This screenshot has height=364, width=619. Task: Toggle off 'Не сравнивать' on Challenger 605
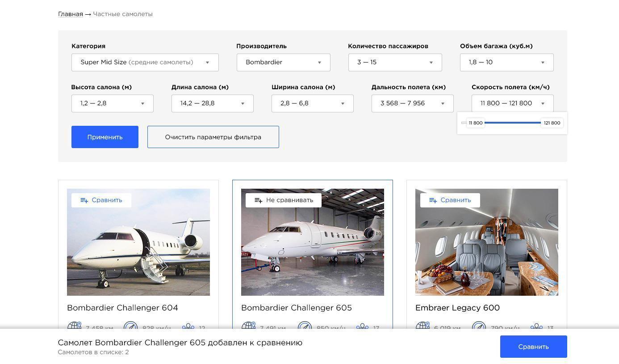pyautogui.click(x=289, y=200)
